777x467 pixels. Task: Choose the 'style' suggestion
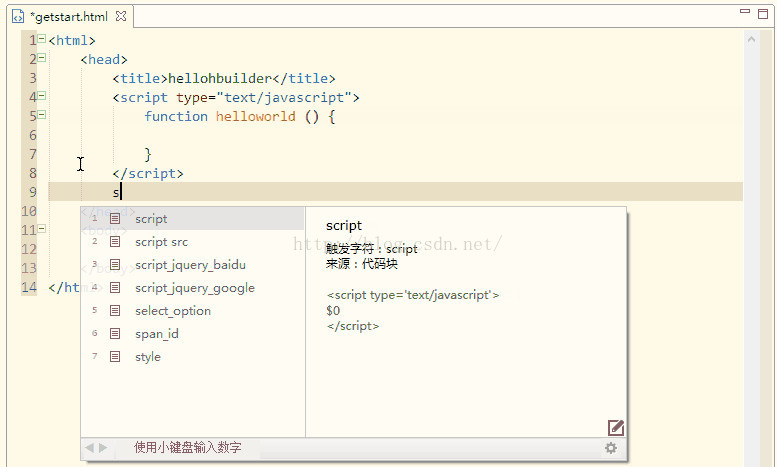(x=192, y=356)
